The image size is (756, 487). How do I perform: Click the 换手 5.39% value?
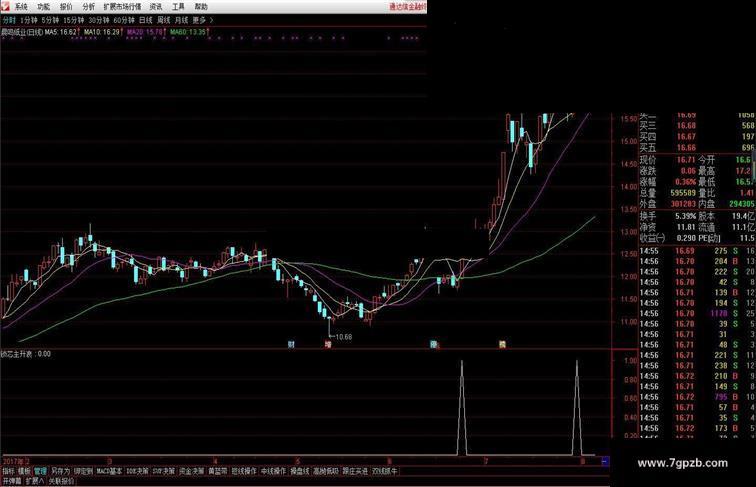(685, 216)
